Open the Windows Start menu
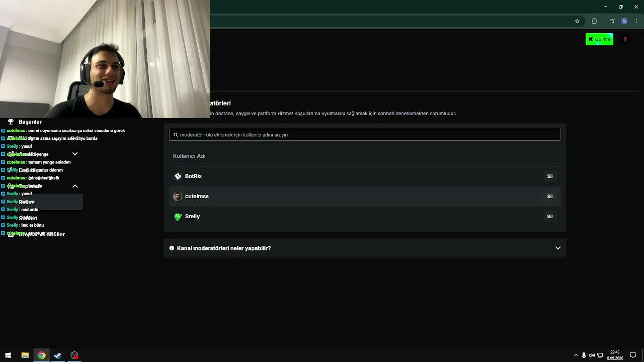Viewport: 644px width, 362px height. point(8,355)
